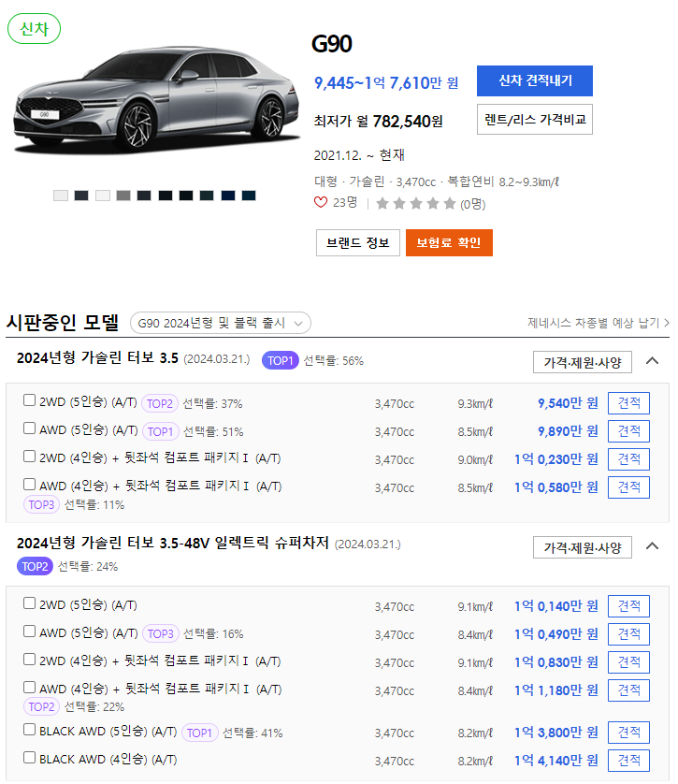Click the 최저가 월 782,540원 text
The image size is (678, 784).
coord(378,121)
